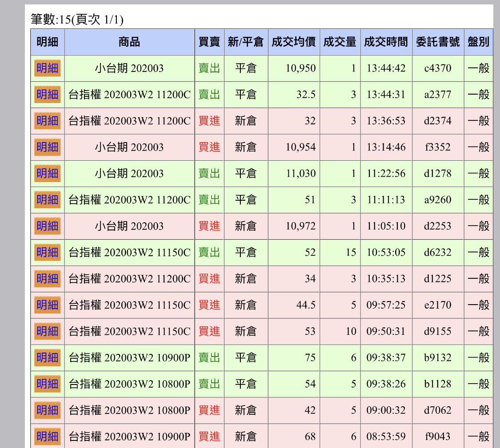Click 平倉 in the 09:38:26 row

(x=246, y=384)
